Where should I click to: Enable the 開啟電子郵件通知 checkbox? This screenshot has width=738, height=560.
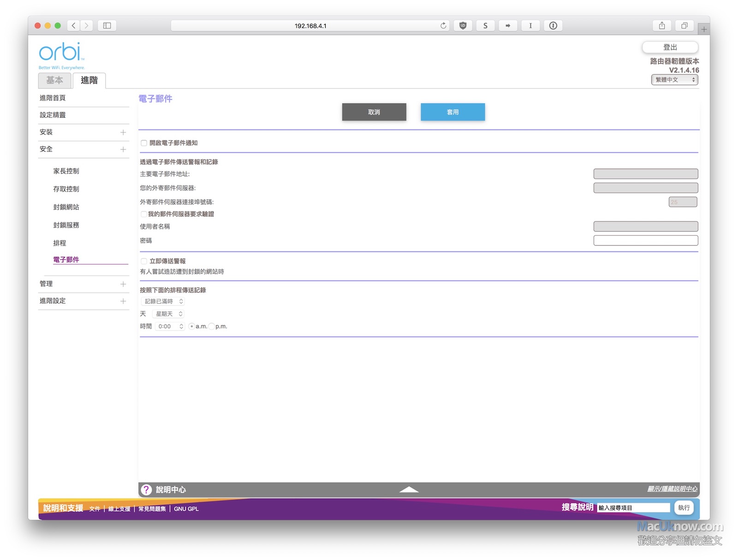(144, 143)
